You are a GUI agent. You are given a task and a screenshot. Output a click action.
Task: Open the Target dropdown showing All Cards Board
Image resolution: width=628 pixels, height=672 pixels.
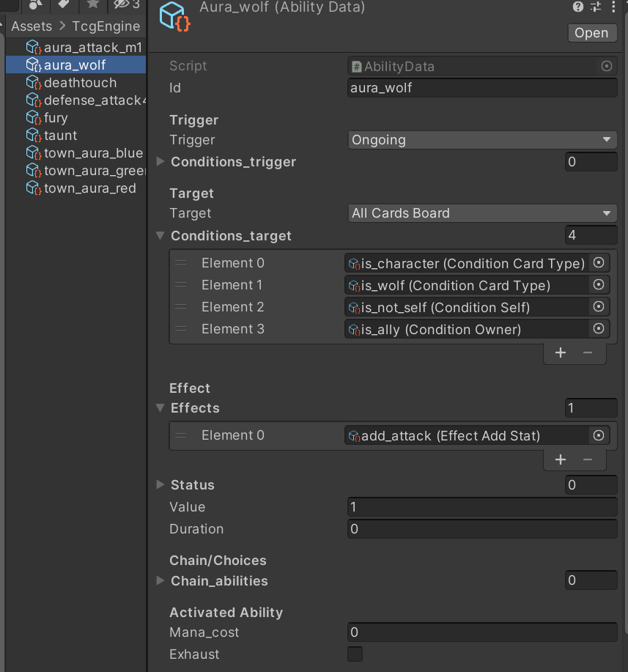pos(482,213)
